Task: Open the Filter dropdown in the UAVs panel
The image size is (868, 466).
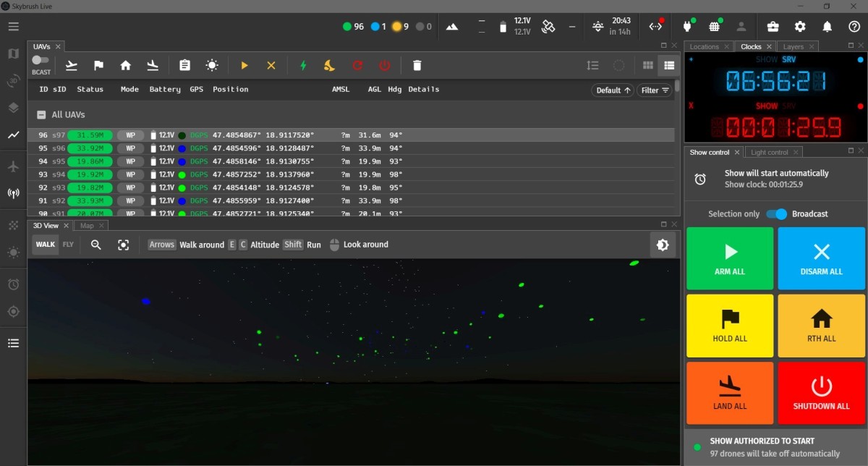Action: (x=655, y=90)
